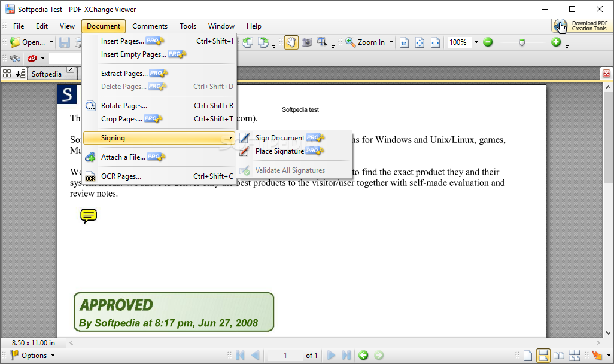Go to first page
Viewport: 614px width, 364px height.
[x=240, y=355]
